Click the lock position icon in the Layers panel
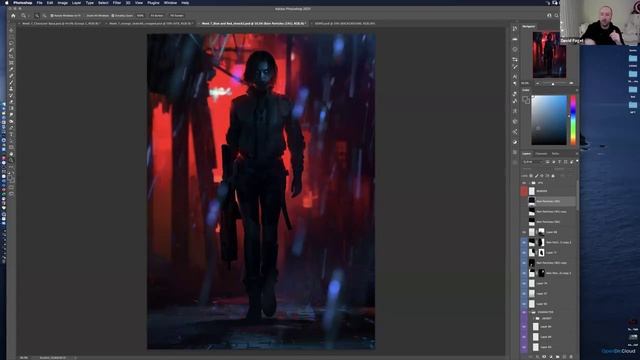 coord(542,176)
